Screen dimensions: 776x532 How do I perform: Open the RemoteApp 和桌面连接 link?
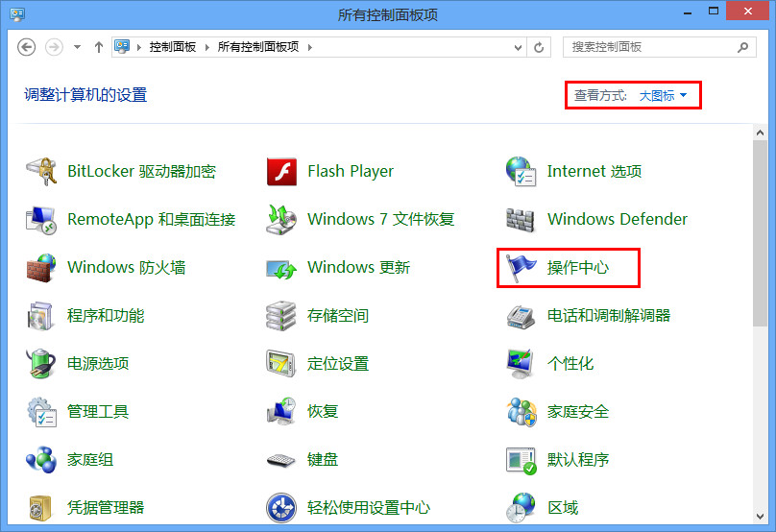[x=151, y=220]
